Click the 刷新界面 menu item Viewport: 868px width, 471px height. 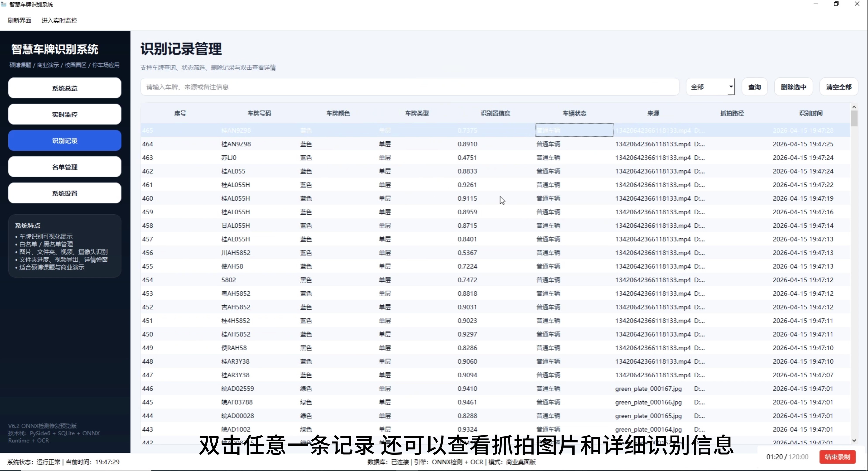pos(20,21)
